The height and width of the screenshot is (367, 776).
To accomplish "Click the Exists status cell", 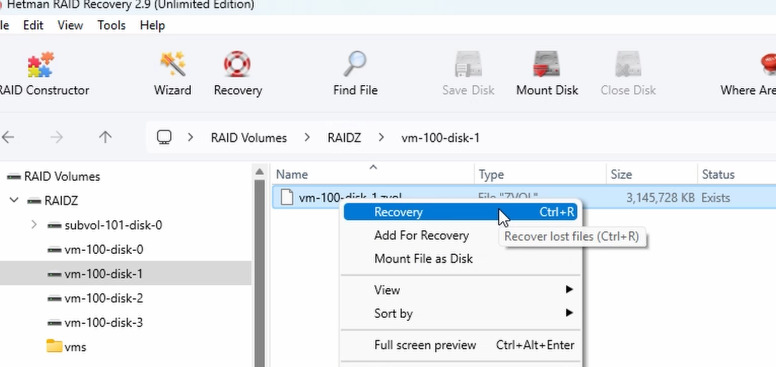I will (716, 198).
